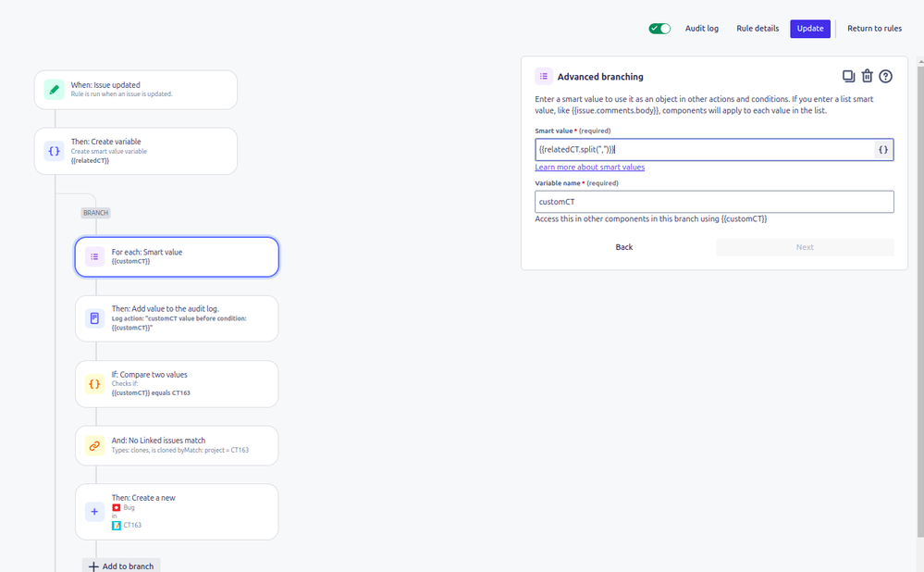Click the Create variable curly braces icon
This screenshot has height=572, width=924.
[55, 151]
